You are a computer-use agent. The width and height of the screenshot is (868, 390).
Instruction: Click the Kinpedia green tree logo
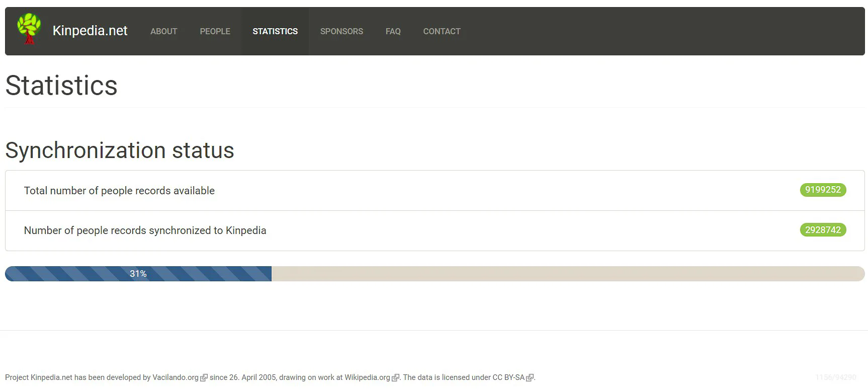(x=29, y=29)
